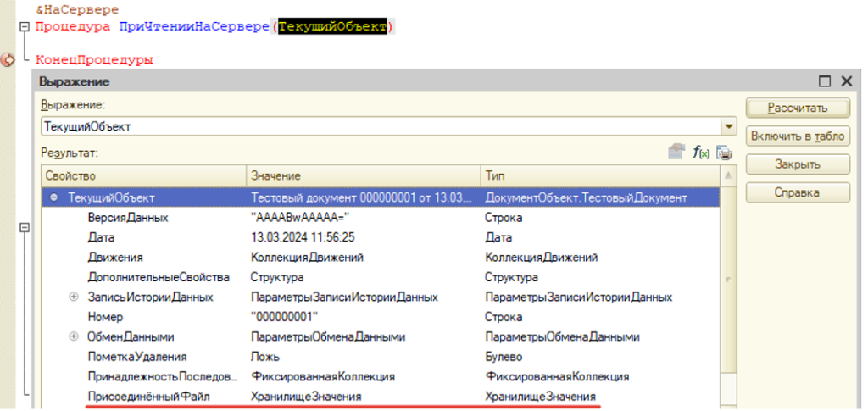This screenshot has width=868, height=411.
Task: Expand the ЗаписьИсторииДанных property
Action: (74, 297)
